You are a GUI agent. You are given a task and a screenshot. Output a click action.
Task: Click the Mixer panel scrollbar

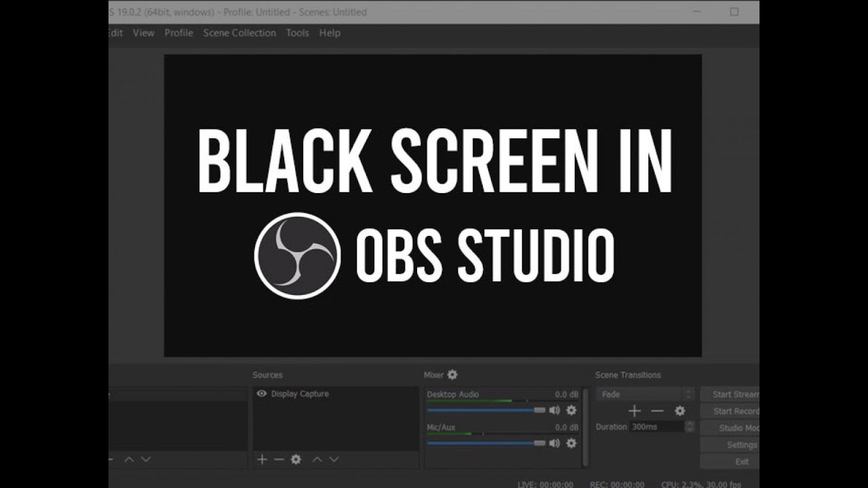(585, 426)
